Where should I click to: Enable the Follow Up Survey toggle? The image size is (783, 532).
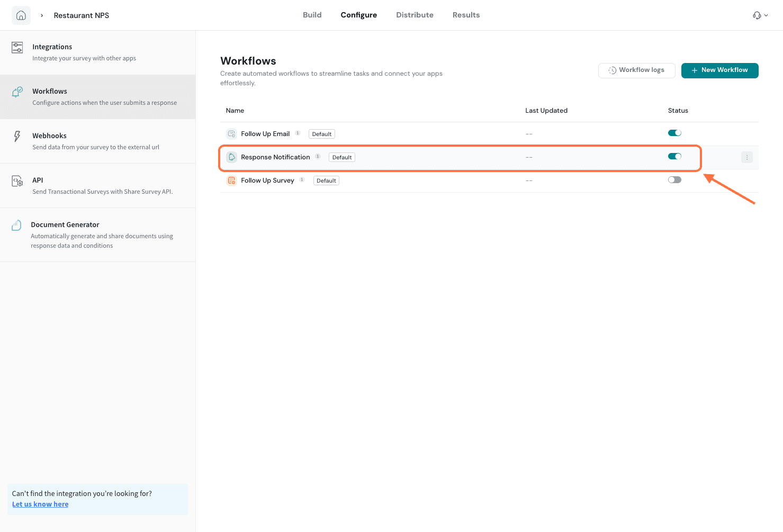(x=674, y=180)
